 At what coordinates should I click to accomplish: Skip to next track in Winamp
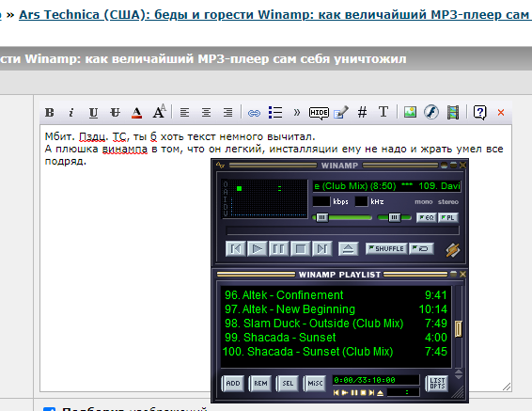322,249
